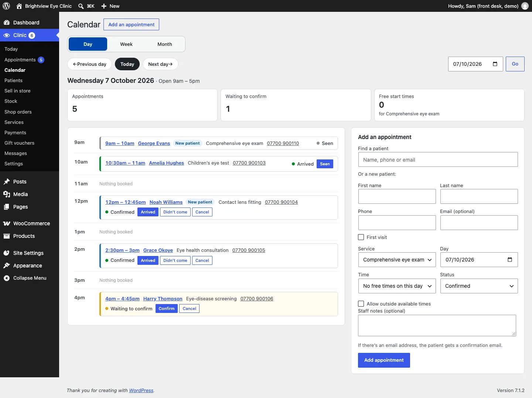The height and width of the screenshot is (398, 532).
Task: Go to the Next day
Action: coord(160,64)
